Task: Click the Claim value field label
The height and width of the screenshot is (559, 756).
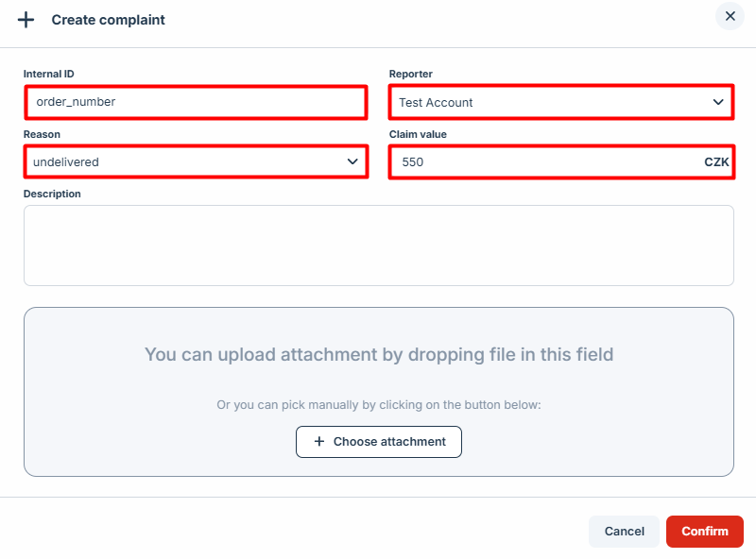Action: (x=418, y=134)
